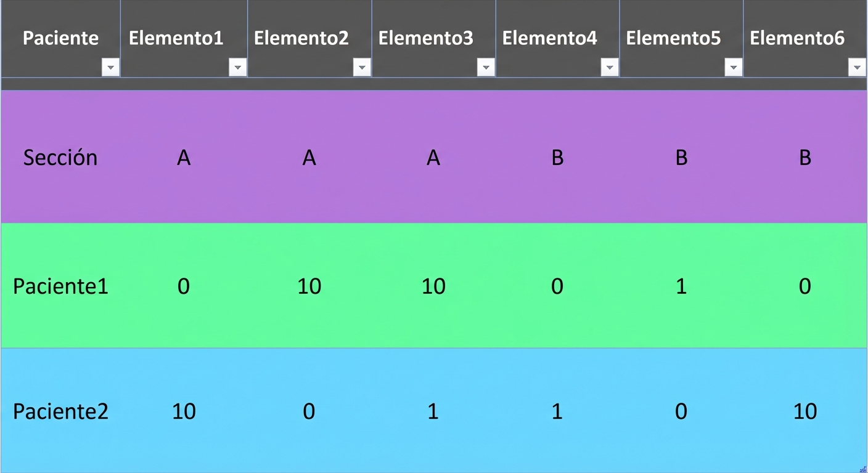Select the Paciente2 row label cell
This screenshot has width=868, height=473.
tap(60, 411)
